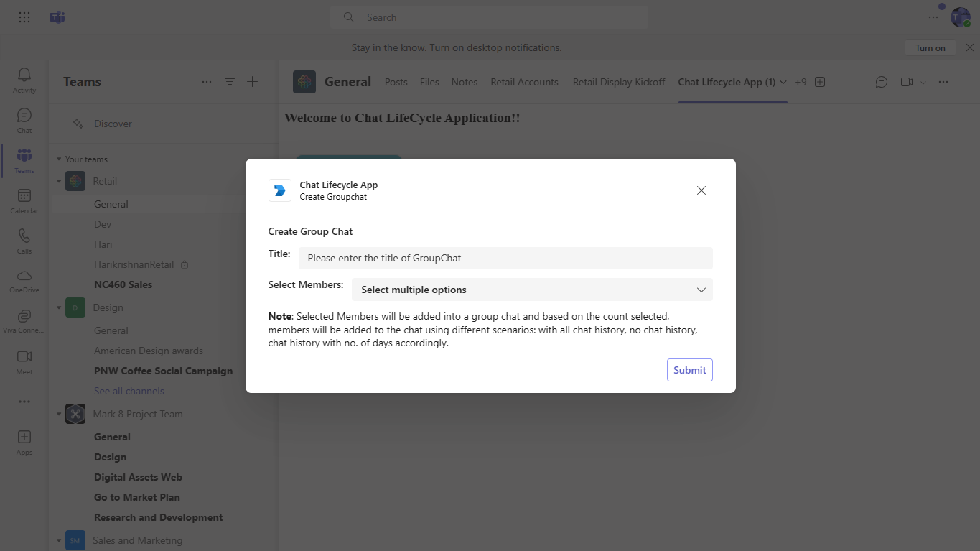Collapse the Your teams section
This screenshot has height=551, width=980.
pos(59,159)
